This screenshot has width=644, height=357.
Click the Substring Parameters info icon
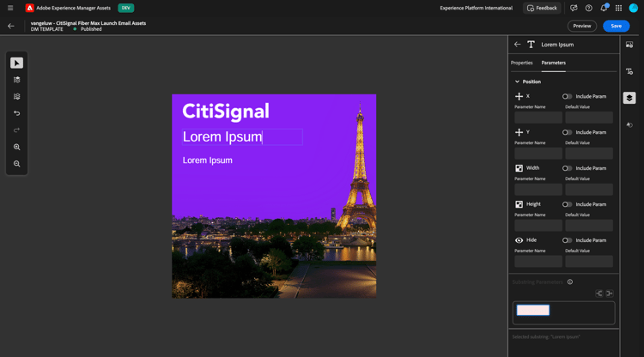(570, 281)
